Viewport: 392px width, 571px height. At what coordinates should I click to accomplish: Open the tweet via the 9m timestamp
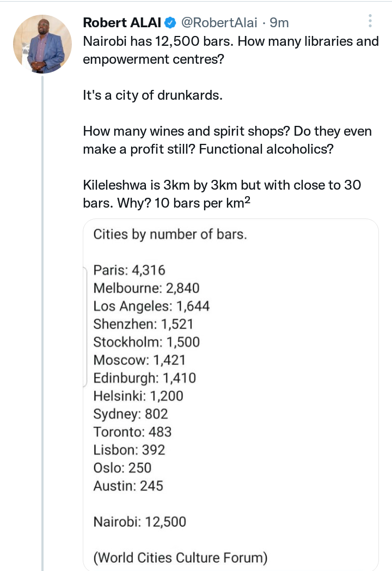tap(279, 22)
